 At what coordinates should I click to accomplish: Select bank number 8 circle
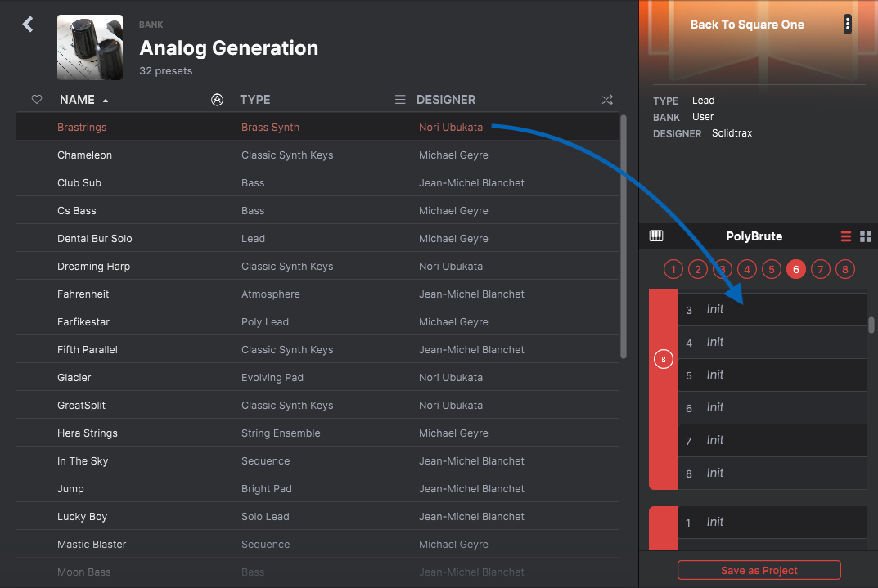click(845, 270)
